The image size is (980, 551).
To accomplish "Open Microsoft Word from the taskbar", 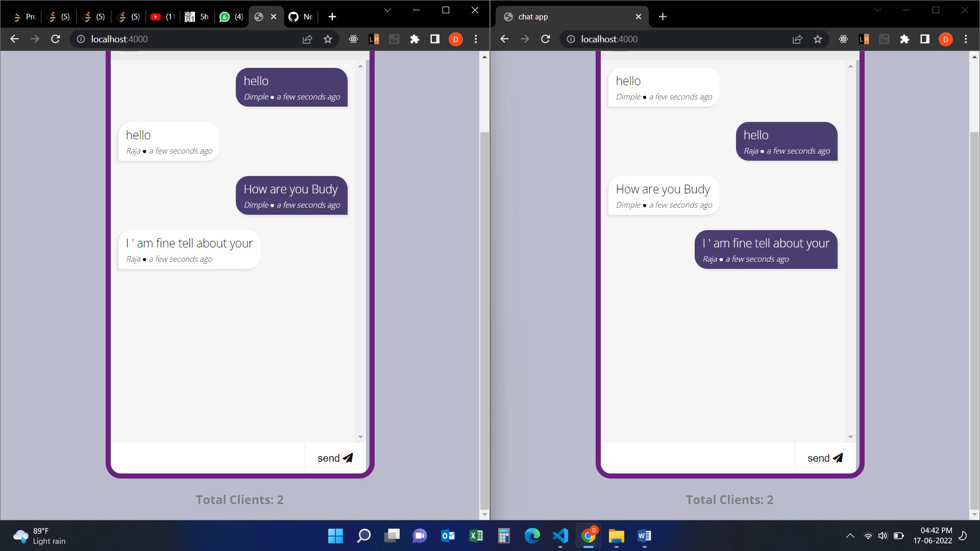I will [644, 536].
